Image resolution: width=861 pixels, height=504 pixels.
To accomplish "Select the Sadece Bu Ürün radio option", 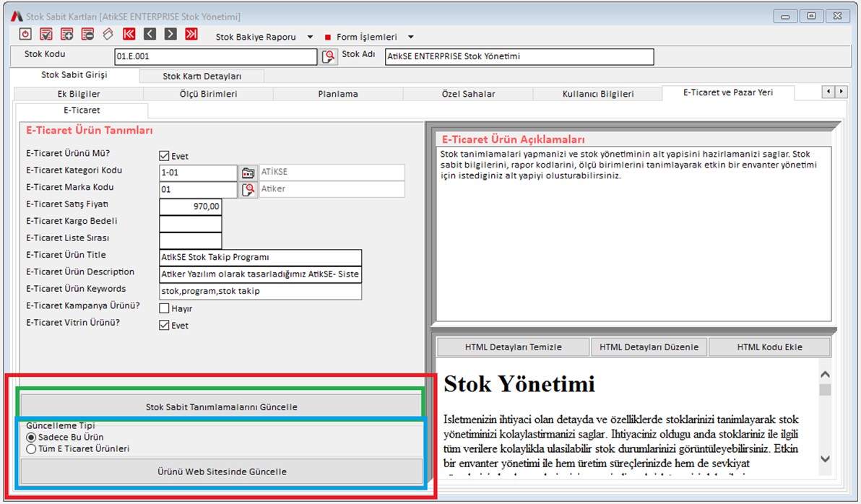I will pyautogui.click(x=31, y=438).
